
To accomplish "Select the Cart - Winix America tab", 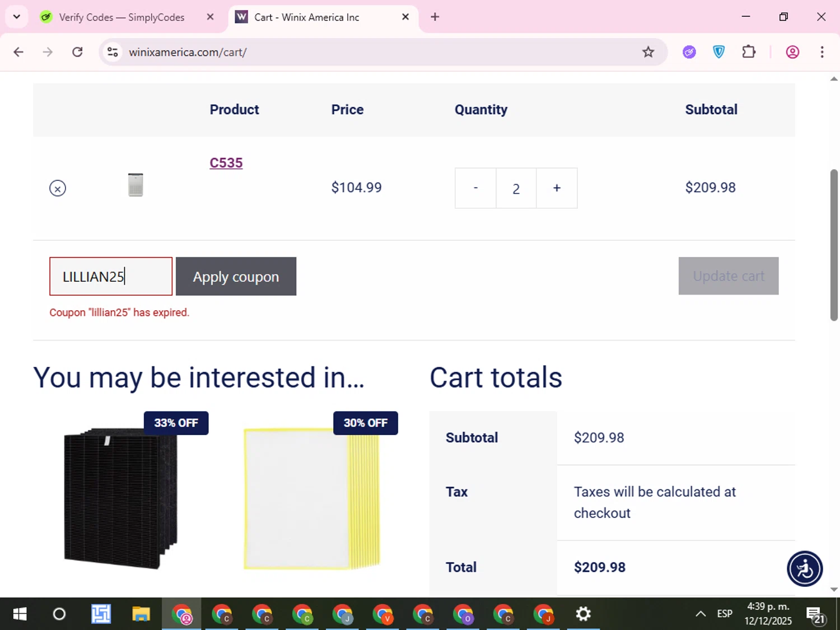I will [x=307, y=17].
